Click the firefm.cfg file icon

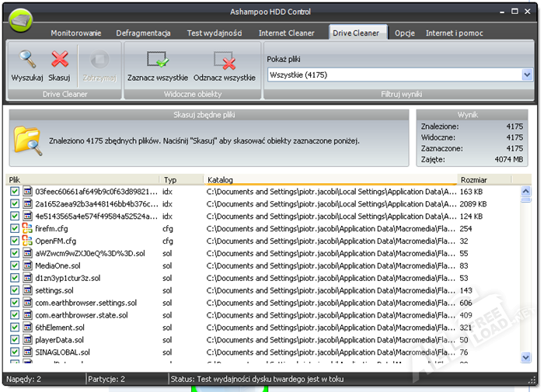click(x=27, y=229)
